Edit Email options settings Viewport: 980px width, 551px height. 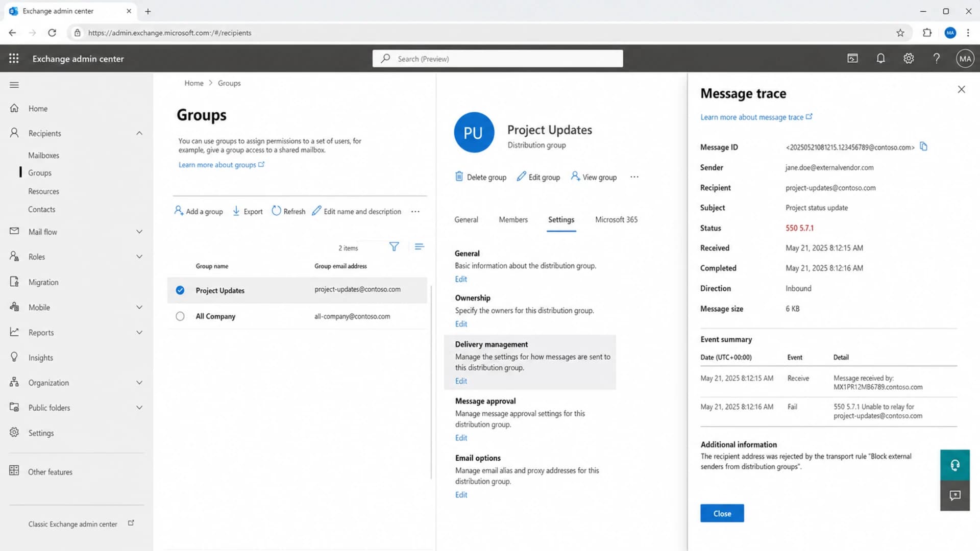pos(461,495)
